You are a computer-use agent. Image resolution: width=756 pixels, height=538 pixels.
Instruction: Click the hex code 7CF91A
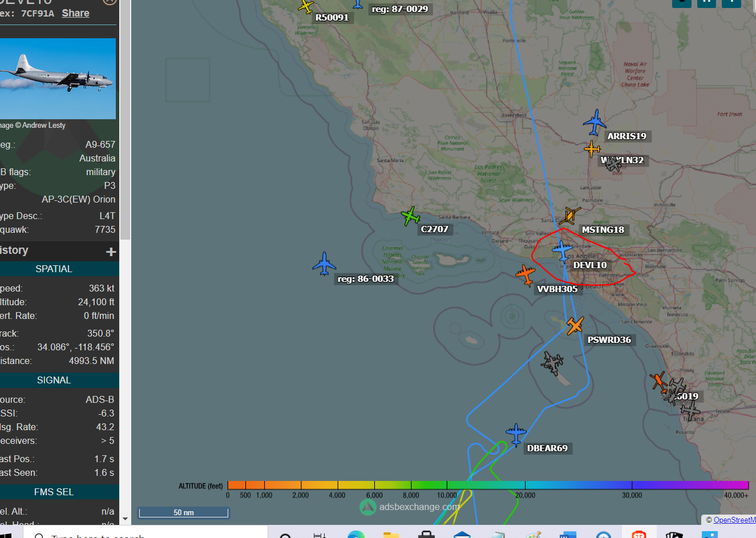click(x=38, y=13)
